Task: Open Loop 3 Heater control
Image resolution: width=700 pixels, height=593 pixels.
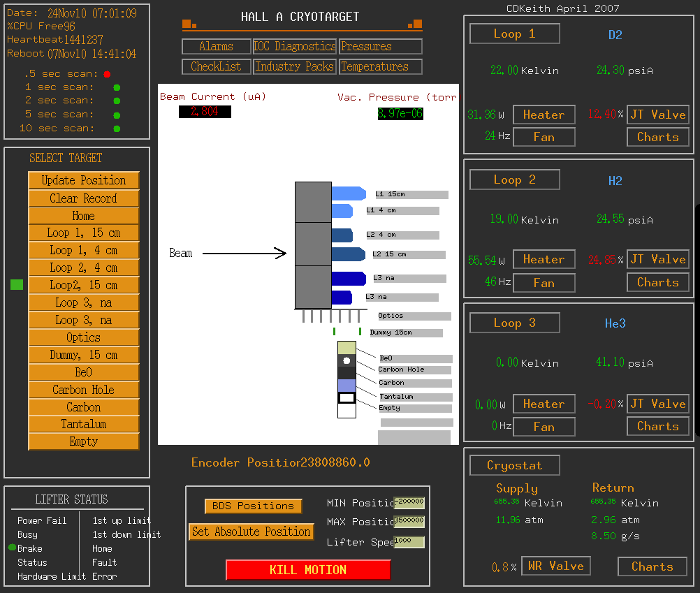Action: pyautogui.click(x=544, y=404)
